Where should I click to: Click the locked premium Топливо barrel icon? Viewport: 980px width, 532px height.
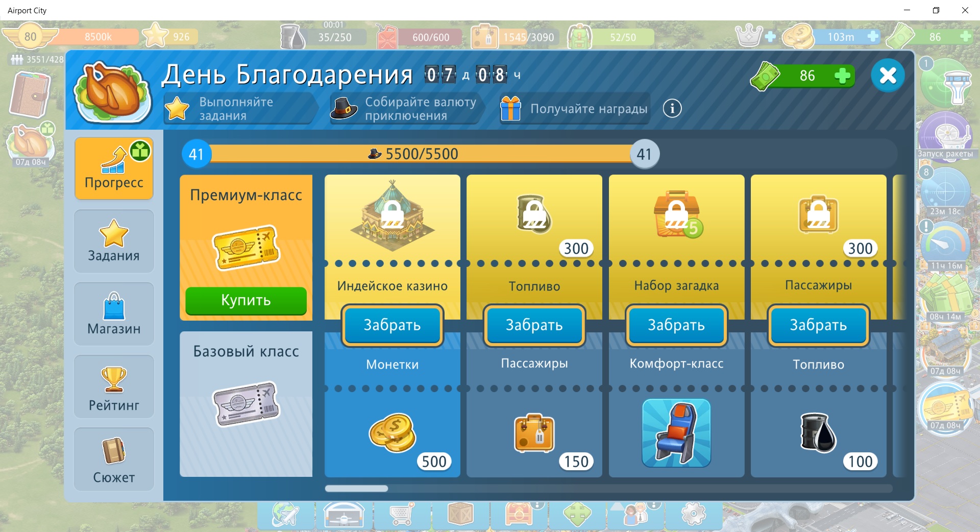point(534,214)
